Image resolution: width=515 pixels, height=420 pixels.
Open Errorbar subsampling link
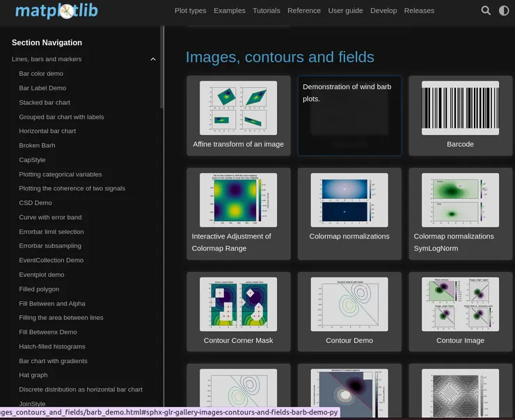50,245
